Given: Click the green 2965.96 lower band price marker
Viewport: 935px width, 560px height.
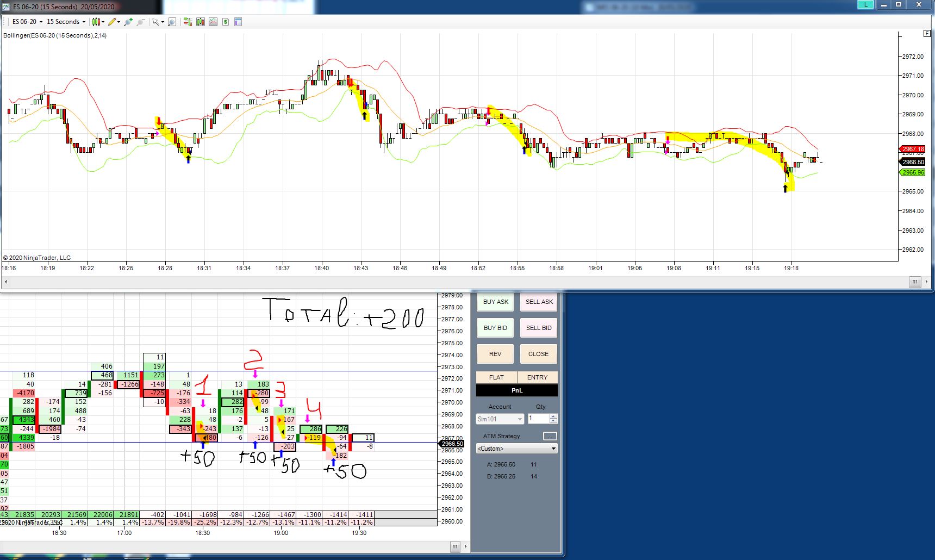Looking at the screenshot, I should pos(913,172).
